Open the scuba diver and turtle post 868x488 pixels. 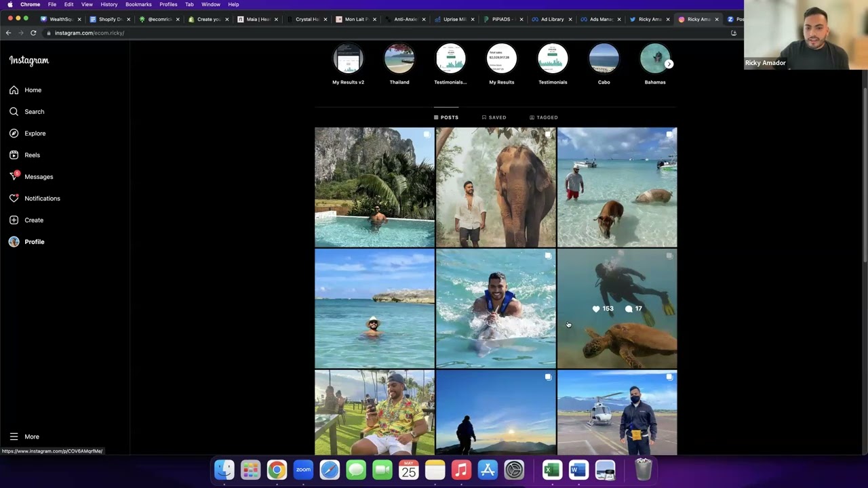(x=617, y=308)
